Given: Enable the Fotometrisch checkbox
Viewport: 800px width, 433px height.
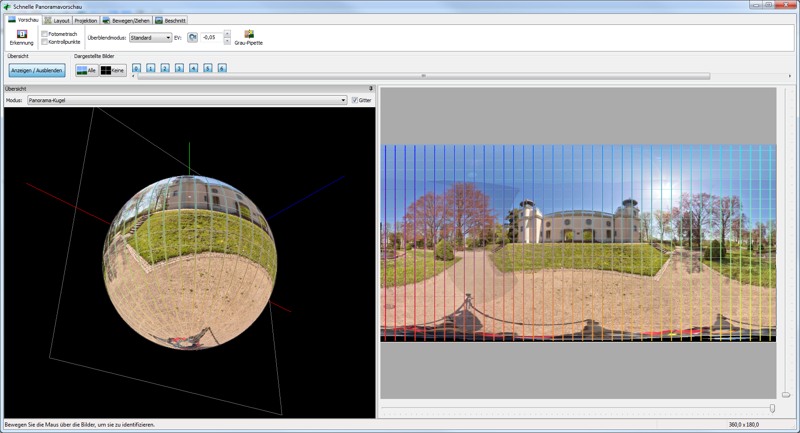Looking at the screenshot, I should (45, 34).
